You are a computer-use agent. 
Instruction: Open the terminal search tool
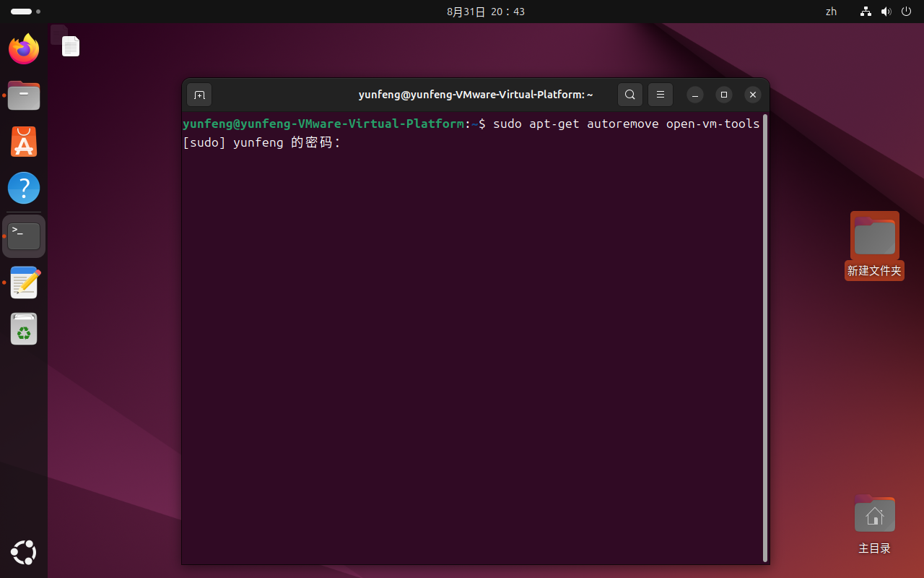(x=630, y=95)
